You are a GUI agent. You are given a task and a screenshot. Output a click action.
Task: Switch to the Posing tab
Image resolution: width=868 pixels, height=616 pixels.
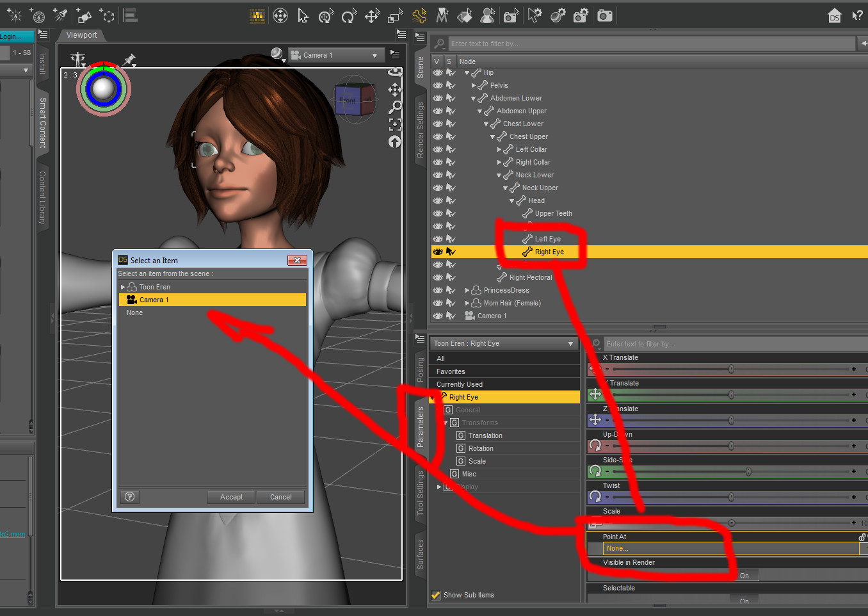point(421,369)
